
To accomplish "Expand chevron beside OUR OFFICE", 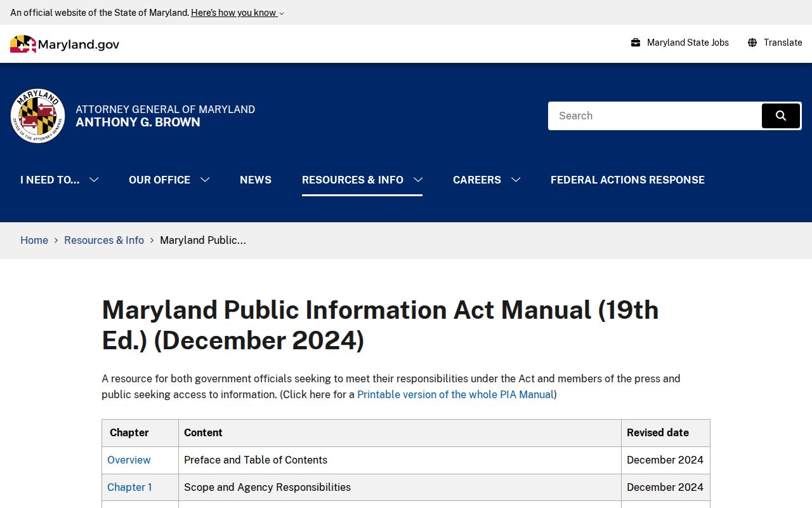I will click(x=205, y=180).
